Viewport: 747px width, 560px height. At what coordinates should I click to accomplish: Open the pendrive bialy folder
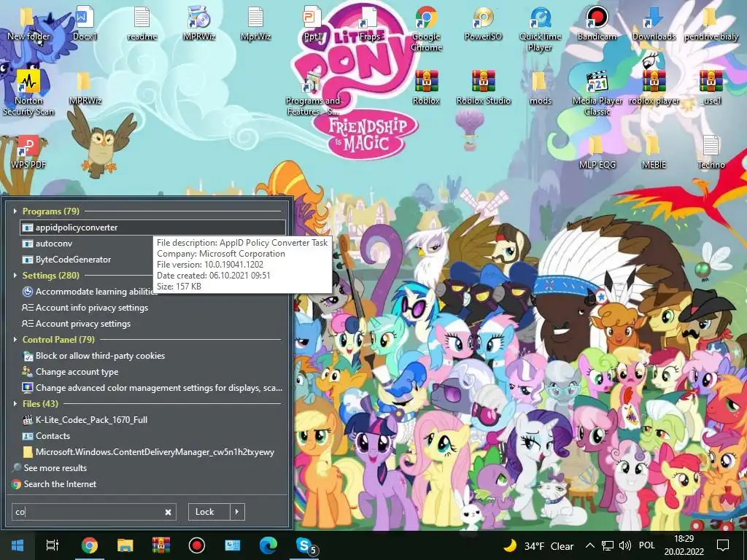click(x=711, y=24)
